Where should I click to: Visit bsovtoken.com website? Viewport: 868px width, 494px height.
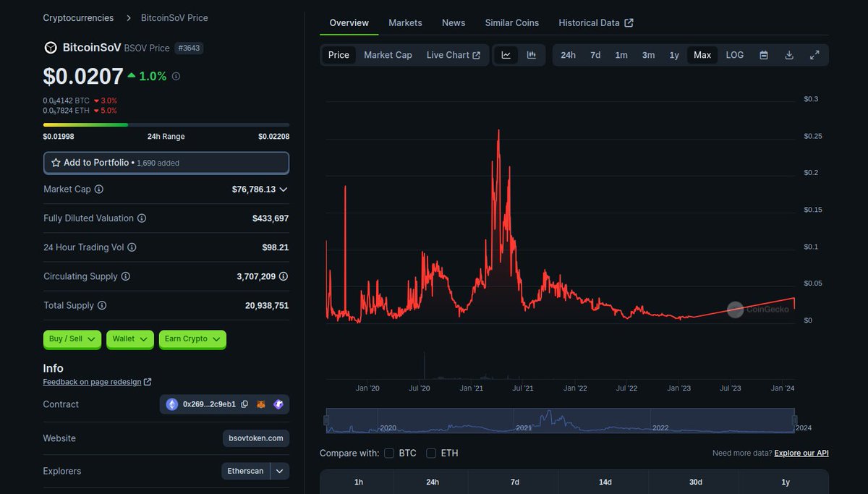256,438
